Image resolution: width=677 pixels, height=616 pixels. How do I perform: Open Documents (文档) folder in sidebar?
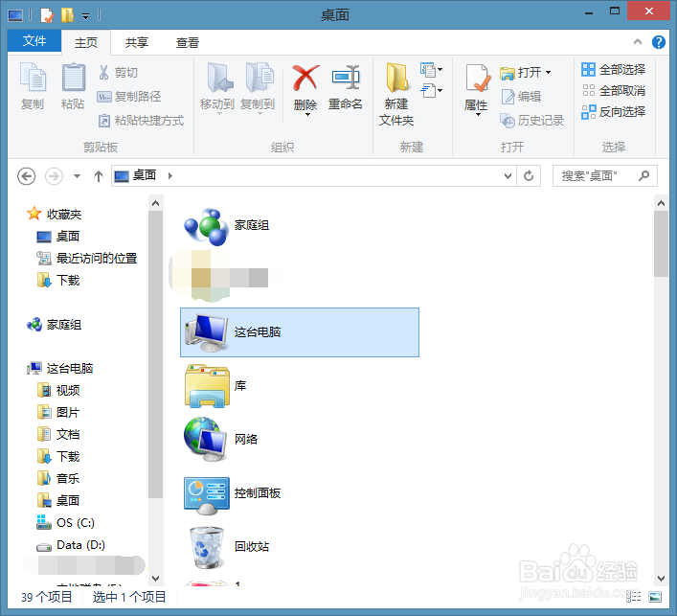pyautogui.click(x=58, y=435)
